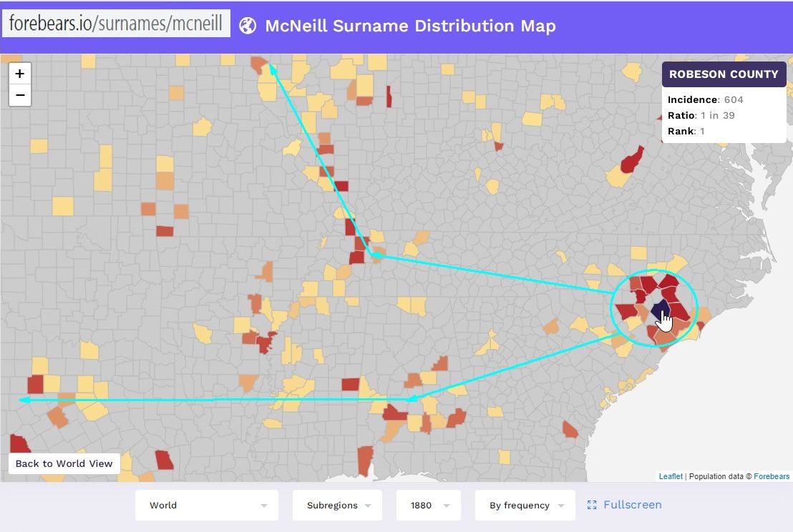Click the Robeson County tooltip header

724,74
